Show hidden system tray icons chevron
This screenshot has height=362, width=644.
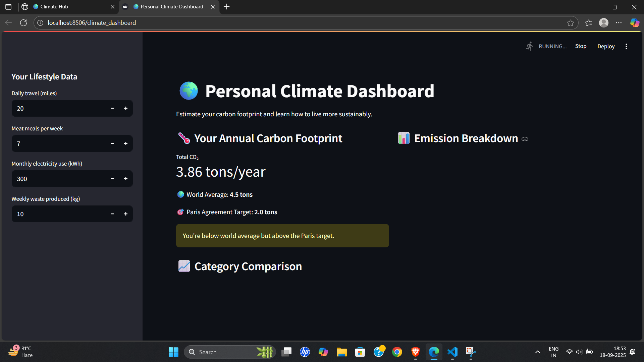pos(537,352)
